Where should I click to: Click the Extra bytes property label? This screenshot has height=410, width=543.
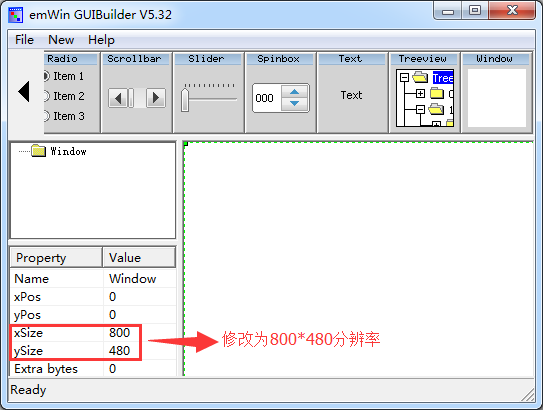pyautogui.click(x=46, y=369)
